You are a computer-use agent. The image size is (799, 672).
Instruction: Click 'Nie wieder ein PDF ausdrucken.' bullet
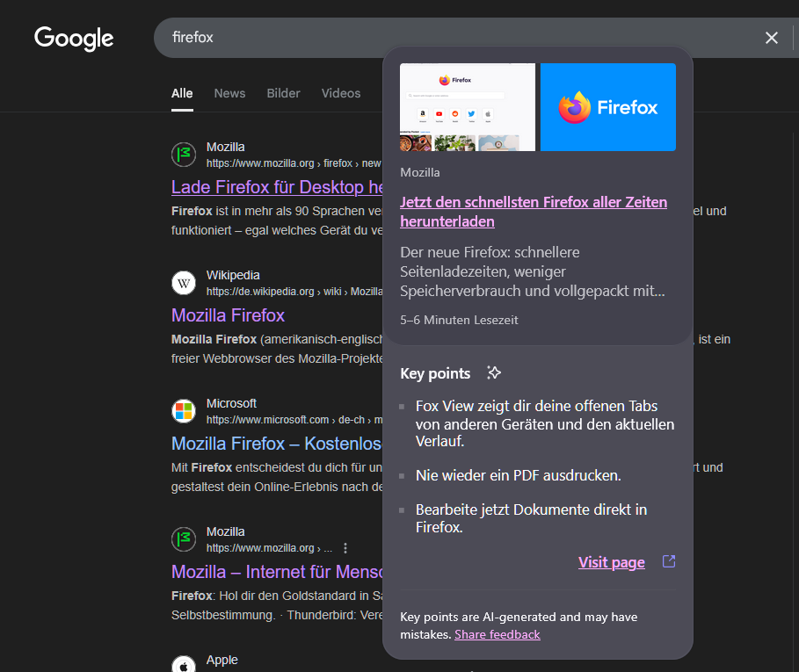click(519, 475)
